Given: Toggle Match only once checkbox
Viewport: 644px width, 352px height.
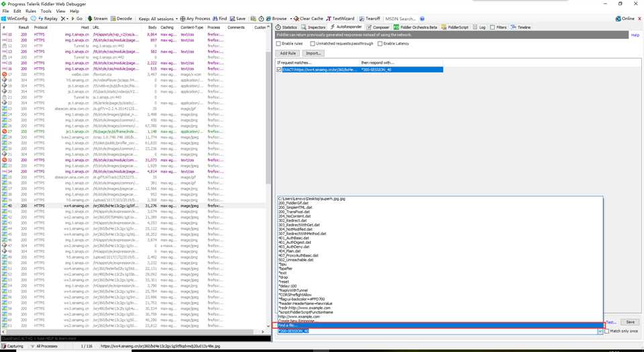Looking at the screenshot, I should coord(607,331).
